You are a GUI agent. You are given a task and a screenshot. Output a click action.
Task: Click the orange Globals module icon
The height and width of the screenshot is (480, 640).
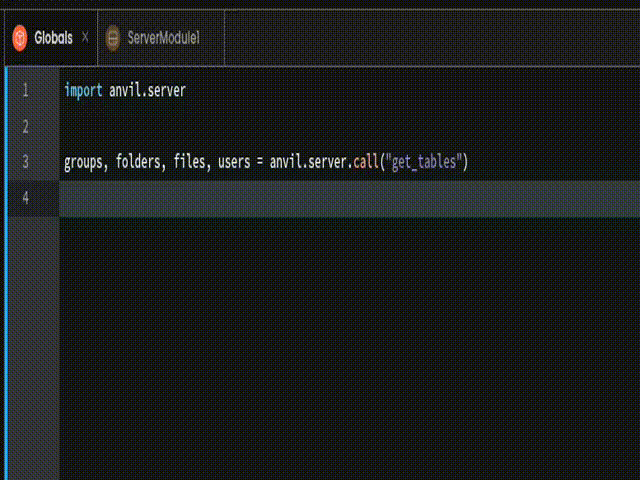[20, 38]
